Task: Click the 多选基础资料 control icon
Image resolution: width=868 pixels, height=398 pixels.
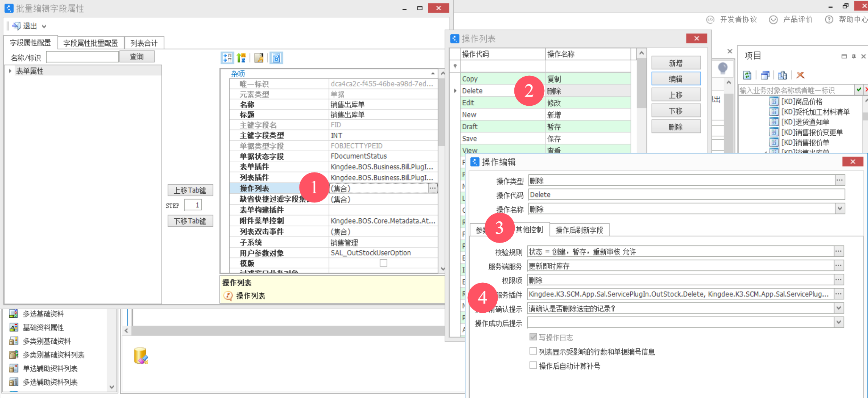Action: click(x=14, y=313)
